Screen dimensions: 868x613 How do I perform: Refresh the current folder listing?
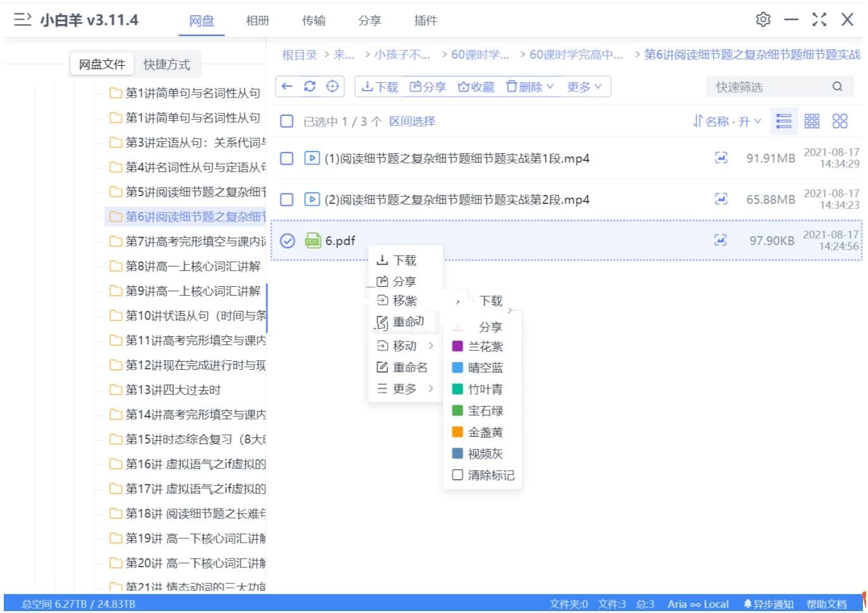(310, 86)
